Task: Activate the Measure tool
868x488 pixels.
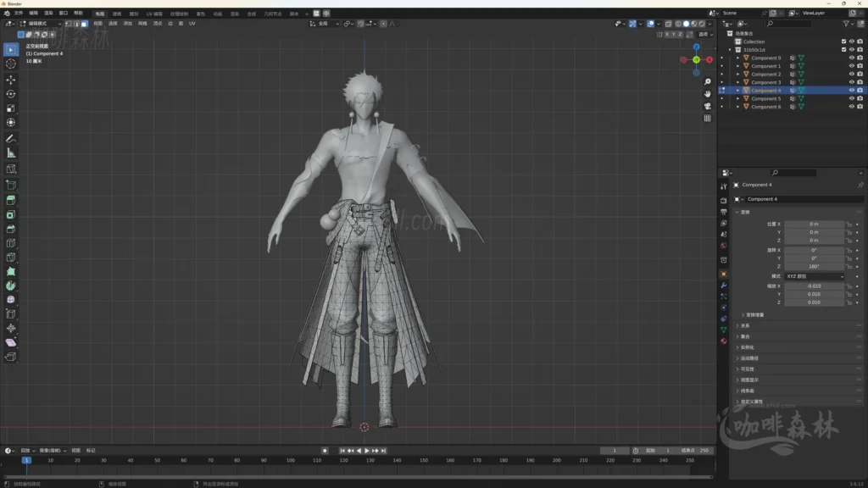Action: click(11, 153)
